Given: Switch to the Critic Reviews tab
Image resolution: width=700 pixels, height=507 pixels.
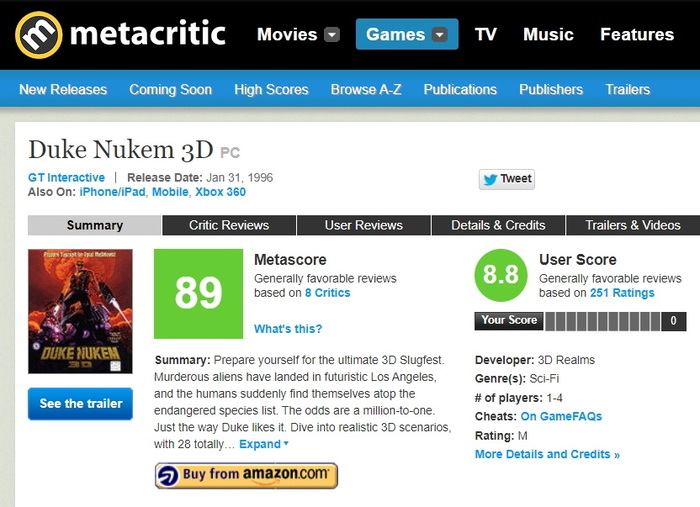Looking at the screenshot, I should click(x=229, y=225).
